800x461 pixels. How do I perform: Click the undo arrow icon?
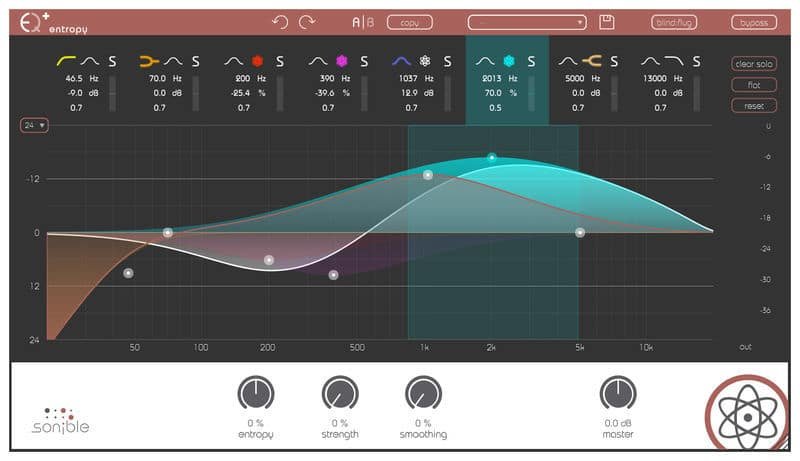tap(280, 22)
